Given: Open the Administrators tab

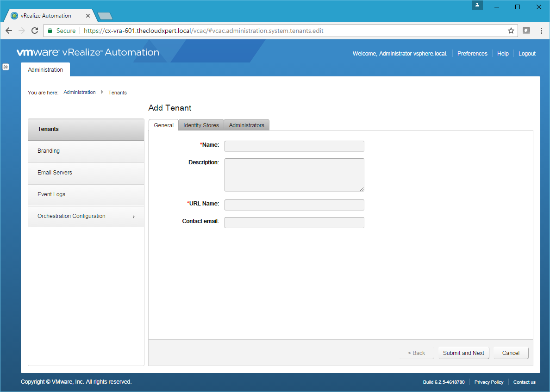Looking at the screenshot, I should point(246,125).
